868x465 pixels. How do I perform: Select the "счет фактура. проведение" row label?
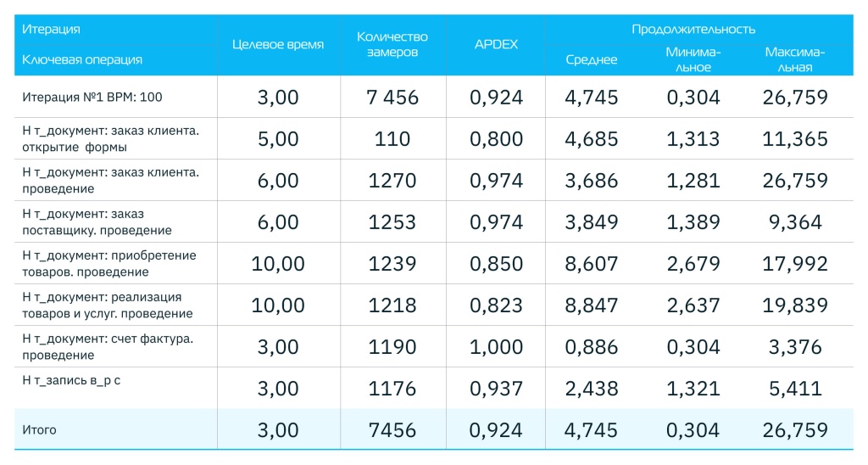(107, 346)
